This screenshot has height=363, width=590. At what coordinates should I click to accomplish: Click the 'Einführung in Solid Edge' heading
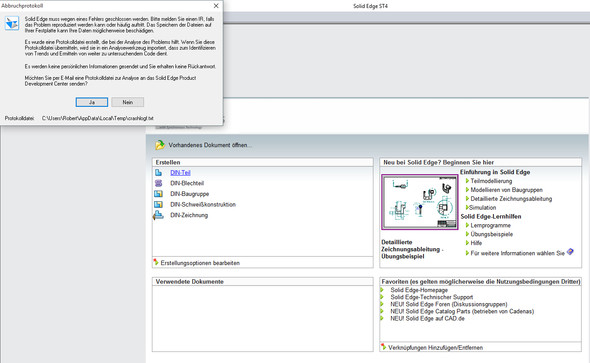(495, 172)
